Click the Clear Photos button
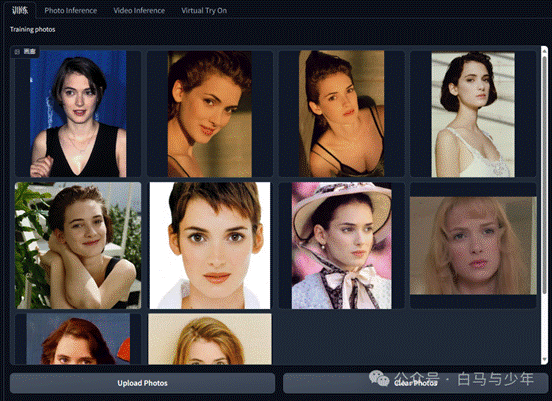The height and width of the screenshot is (401, 552). coord(415,383)
